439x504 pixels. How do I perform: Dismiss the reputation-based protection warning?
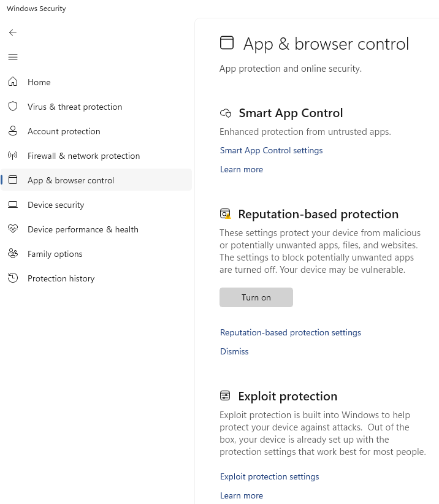(x=234, y=351)
